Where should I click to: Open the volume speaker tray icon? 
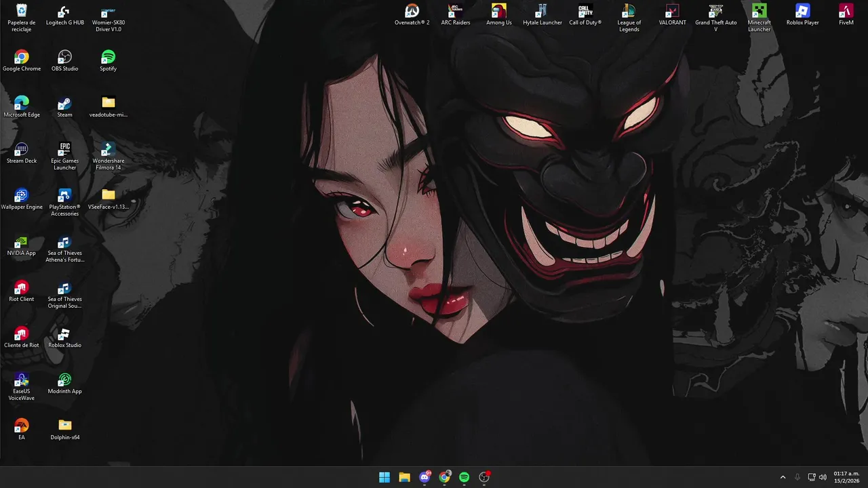click(x=823, y=477)
